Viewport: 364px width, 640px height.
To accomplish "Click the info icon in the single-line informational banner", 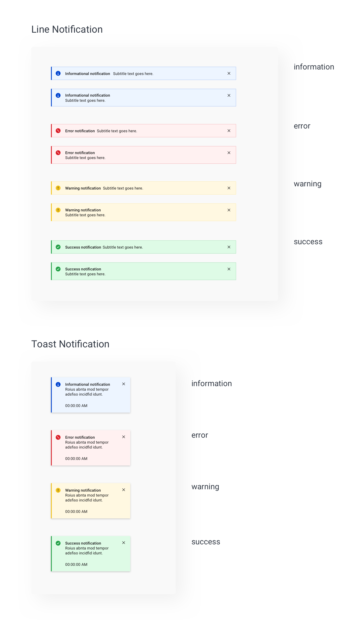I will (58, 73).
